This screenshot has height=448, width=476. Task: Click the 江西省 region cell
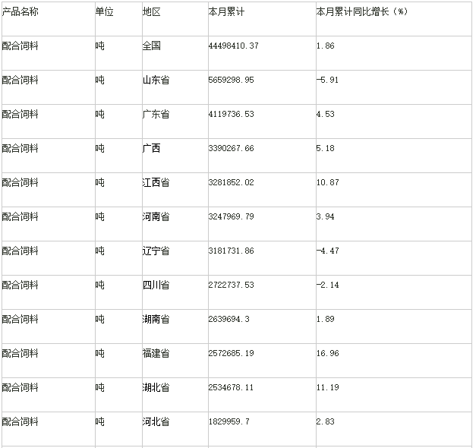pos(156,182)
